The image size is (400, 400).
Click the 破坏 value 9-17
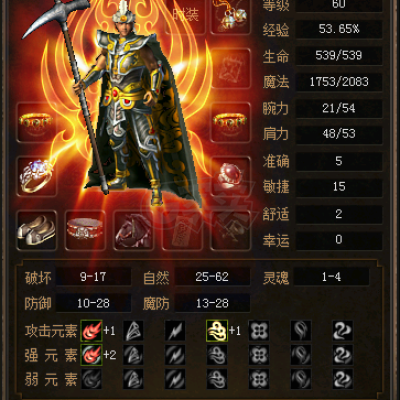pyautogui.click(x=93, y=277)
